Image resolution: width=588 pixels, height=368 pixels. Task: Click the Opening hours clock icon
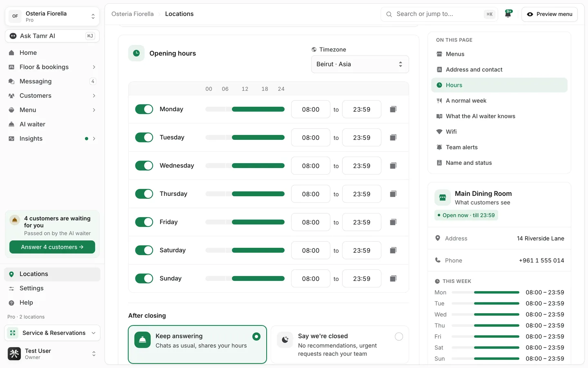[x=136, y=53]
